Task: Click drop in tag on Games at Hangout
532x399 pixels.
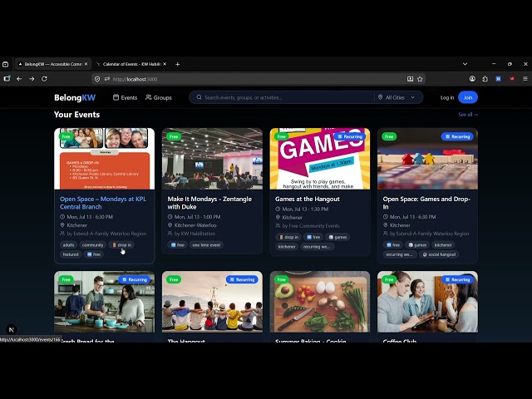Action: click(x=288, y=237)
